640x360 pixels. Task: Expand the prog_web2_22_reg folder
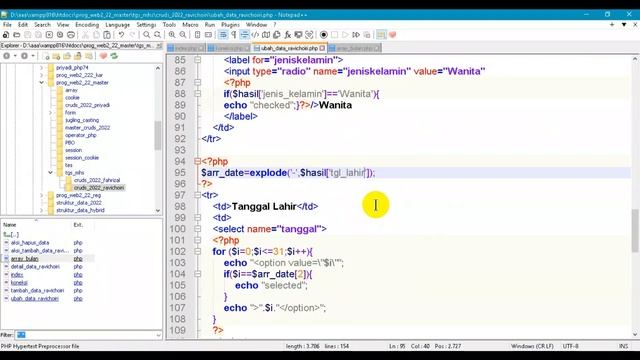[x=41, y=195]
